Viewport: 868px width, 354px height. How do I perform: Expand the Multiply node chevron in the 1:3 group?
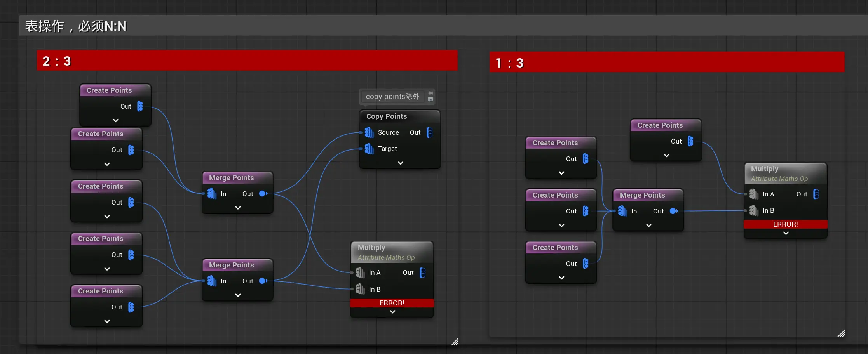pyautogui.click(x=786, y=233)
